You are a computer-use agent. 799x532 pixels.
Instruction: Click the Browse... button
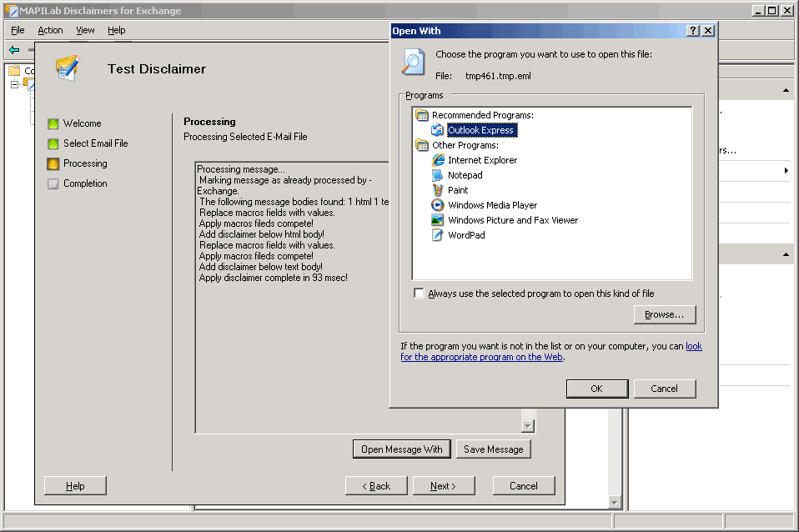click(665, 315)
